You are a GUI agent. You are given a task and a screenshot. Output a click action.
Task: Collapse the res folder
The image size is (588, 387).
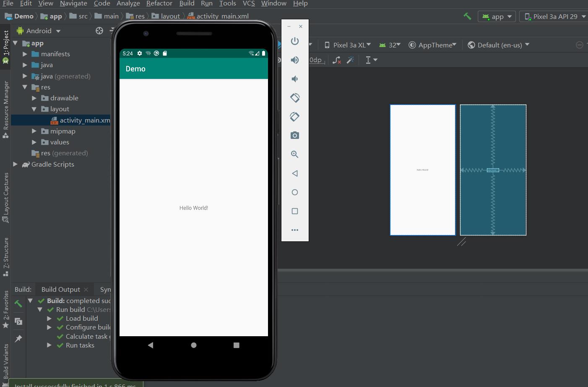point(25,87)
